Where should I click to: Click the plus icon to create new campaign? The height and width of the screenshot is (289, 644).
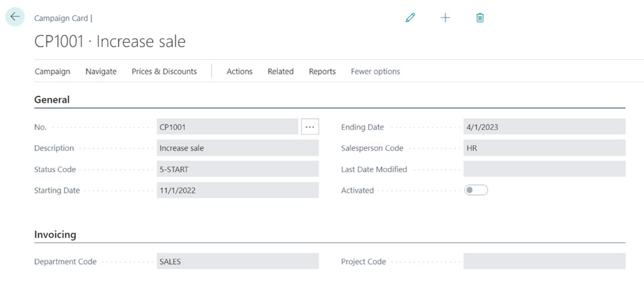click(x=445, y=18)
